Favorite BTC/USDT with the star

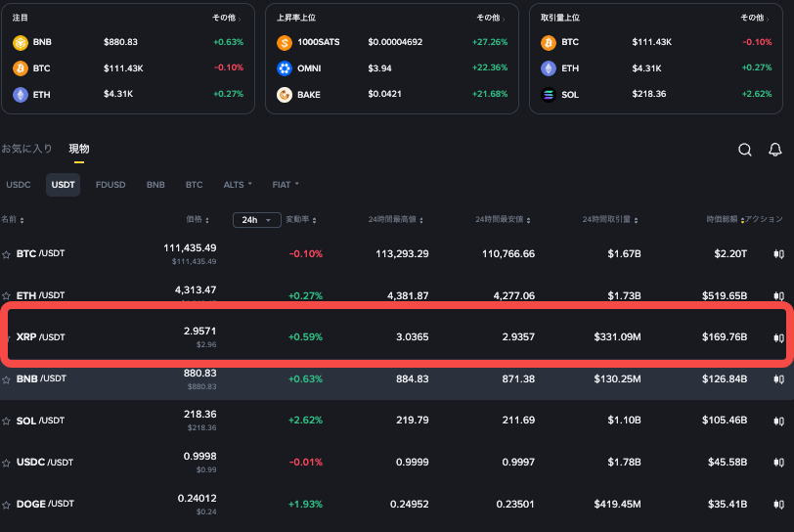coord(6,254)
